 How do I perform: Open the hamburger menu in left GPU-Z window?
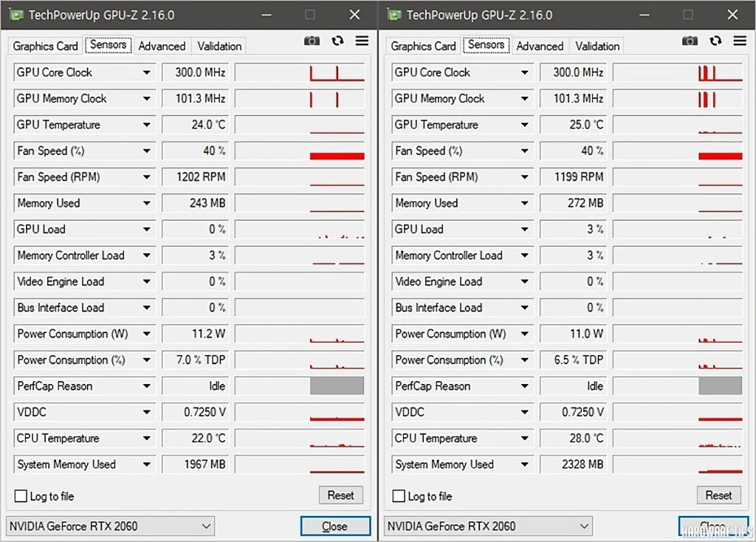tap(362, 41)
